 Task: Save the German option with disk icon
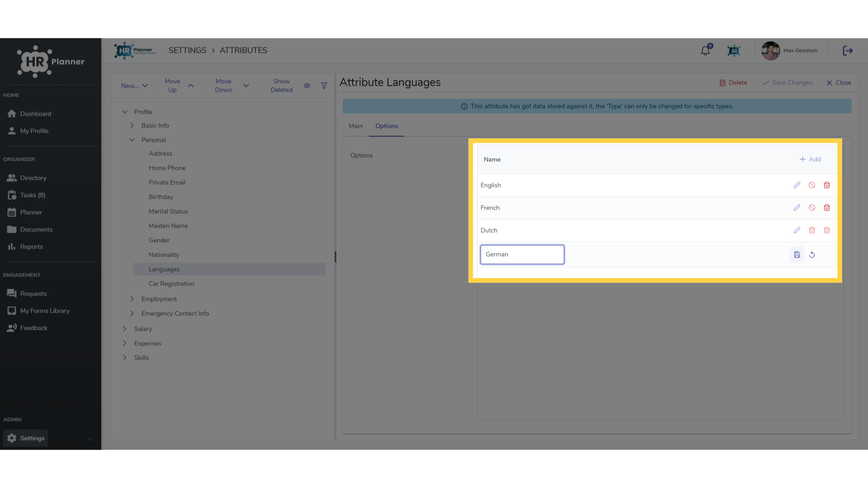click(797, 255)
